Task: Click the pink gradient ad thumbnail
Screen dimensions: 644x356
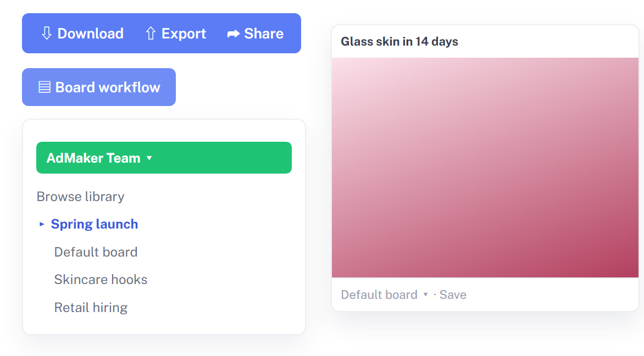Action: pos(485,168)
